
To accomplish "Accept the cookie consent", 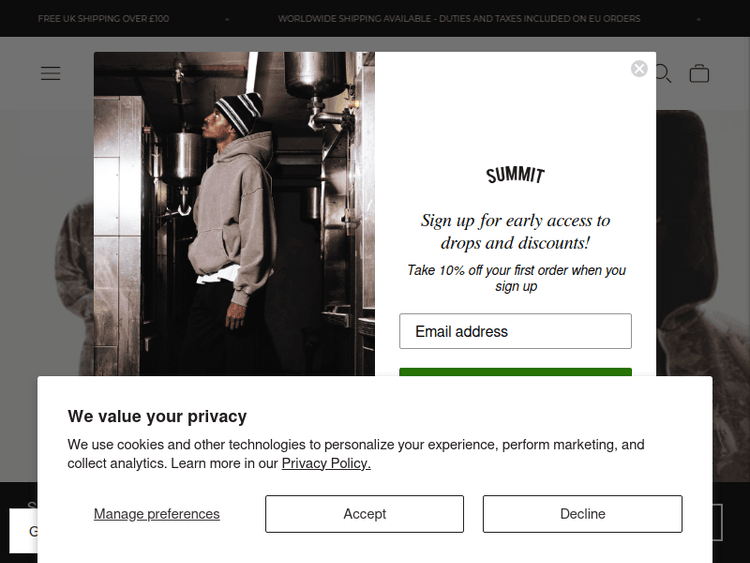I will tap(364, 514).
